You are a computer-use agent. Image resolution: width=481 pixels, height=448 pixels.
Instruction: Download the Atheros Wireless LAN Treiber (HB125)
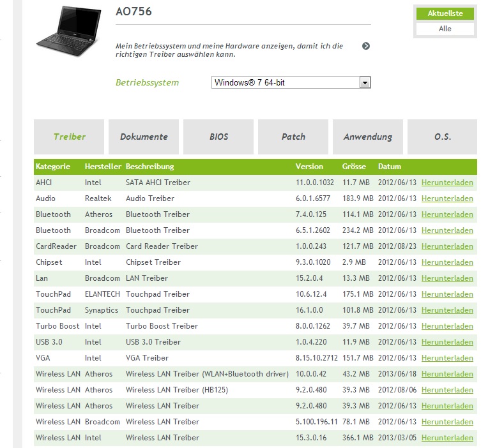[447, 390]
